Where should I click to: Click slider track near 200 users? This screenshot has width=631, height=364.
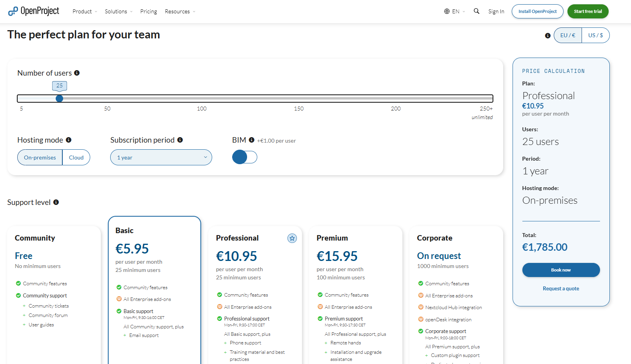(x=396, y=98)
